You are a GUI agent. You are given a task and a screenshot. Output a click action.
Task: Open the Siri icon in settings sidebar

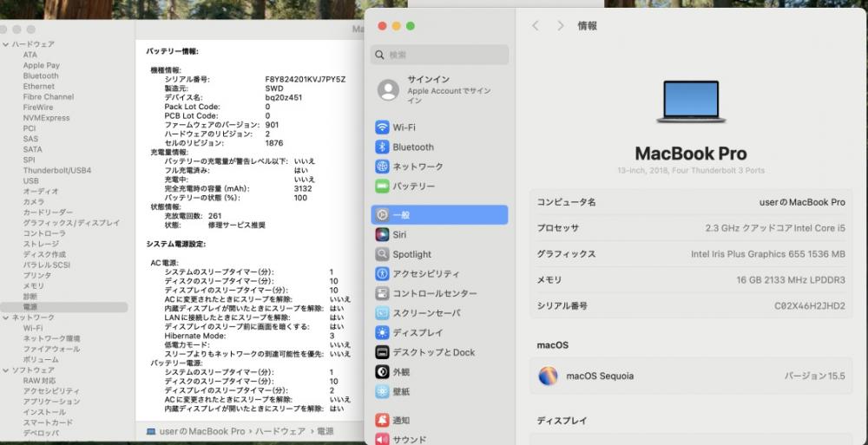pyautogui.click(x=382, y=235)
